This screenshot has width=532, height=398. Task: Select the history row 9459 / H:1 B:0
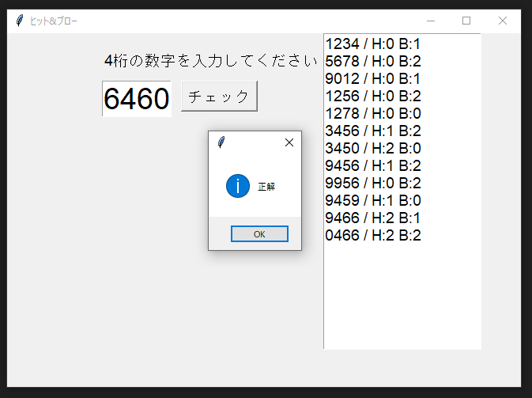[x=372, y=200]
